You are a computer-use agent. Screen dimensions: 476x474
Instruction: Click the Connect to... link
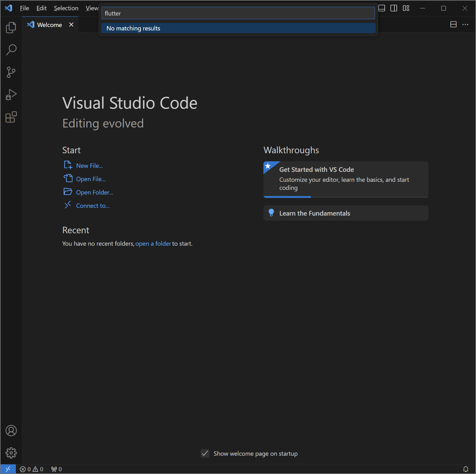coord(93,206)
